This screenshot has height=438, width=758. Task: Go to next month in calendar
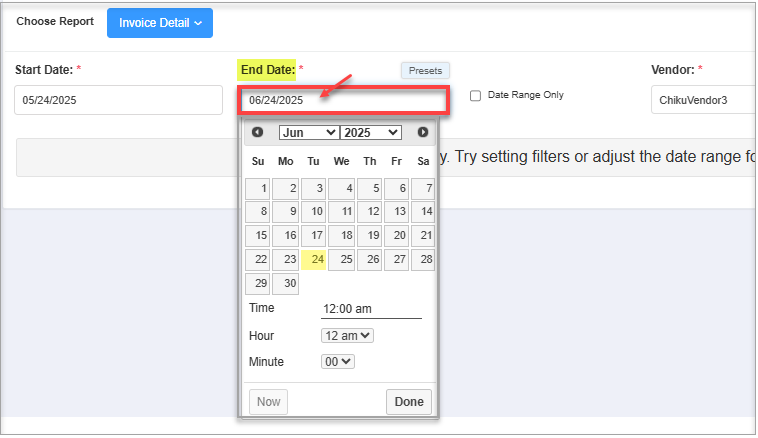click(423, 132)
